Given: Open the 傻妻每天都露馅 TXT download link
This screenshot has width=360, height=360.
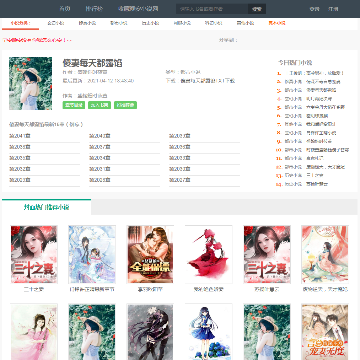Looking at the screenshot, I should pos(208,81).
